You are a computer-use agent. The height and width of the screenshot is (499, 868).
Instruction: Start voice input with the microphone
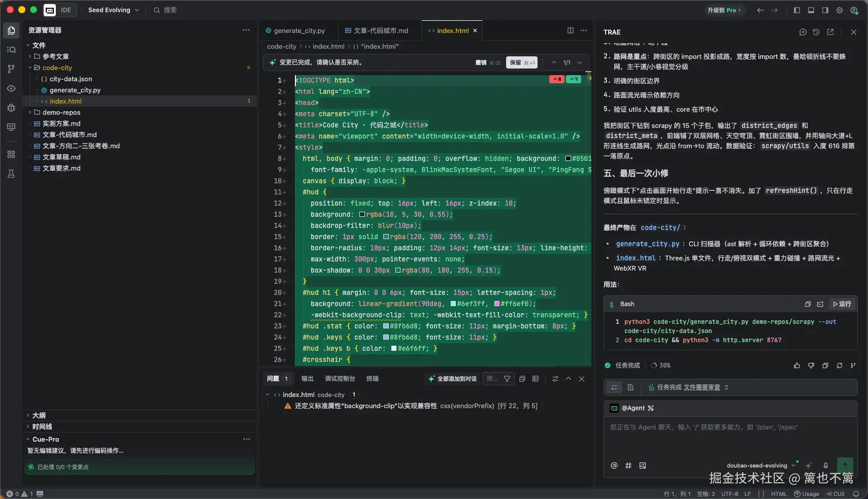[826, 465]
